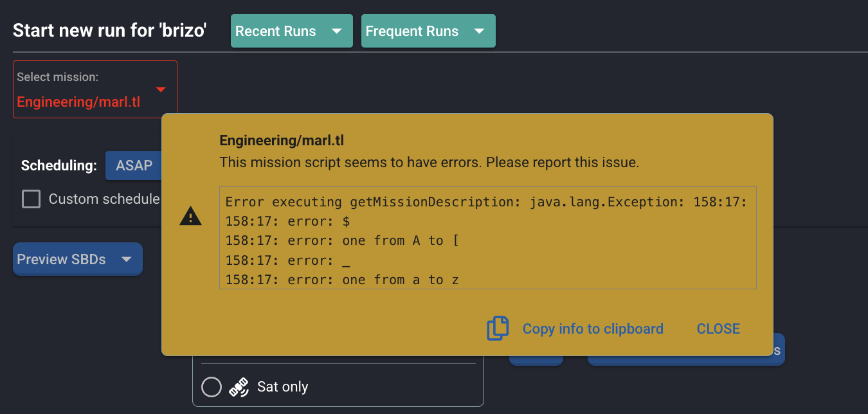Click the satellite icon beside Sat only
Image resolution: width=868 pixels, height=414 pixels.
tap(239, 387)
